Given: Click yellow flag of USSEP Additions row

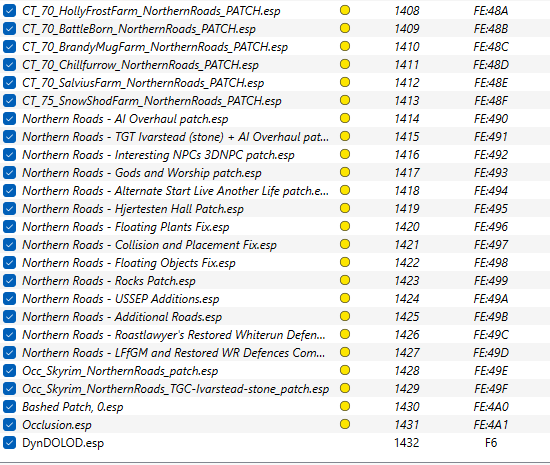Looking at the screenshot, I should [x=345, y=298].
